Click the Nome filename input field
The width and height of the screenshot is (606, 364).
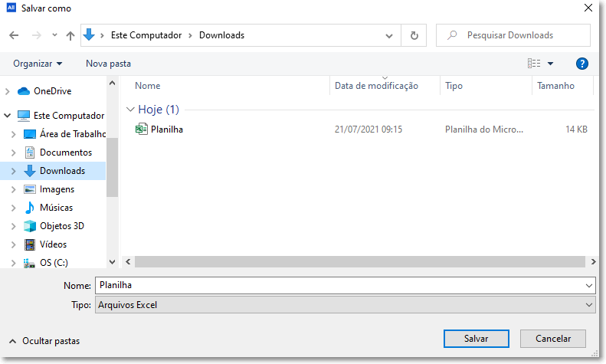click(337, 285)
